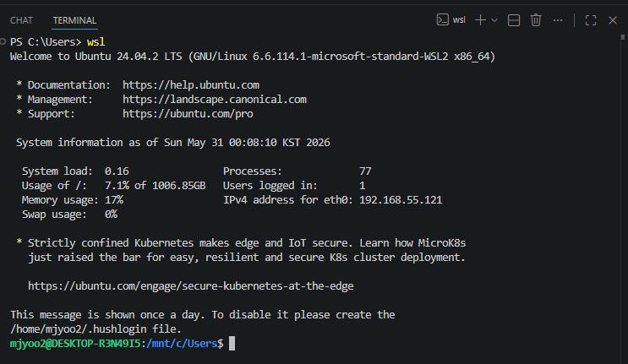Screen dimensions: 628x364
Task: Click the wsl terminal profile icon
Action: tap(443, 20)
